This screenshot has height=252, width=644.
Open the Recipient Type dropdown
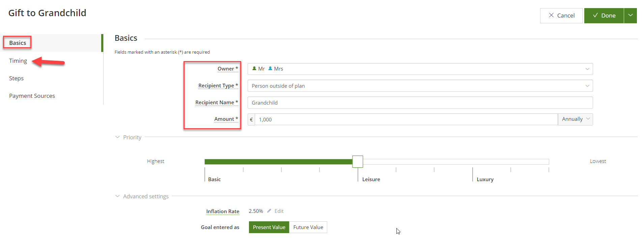[x=420, y=86]
